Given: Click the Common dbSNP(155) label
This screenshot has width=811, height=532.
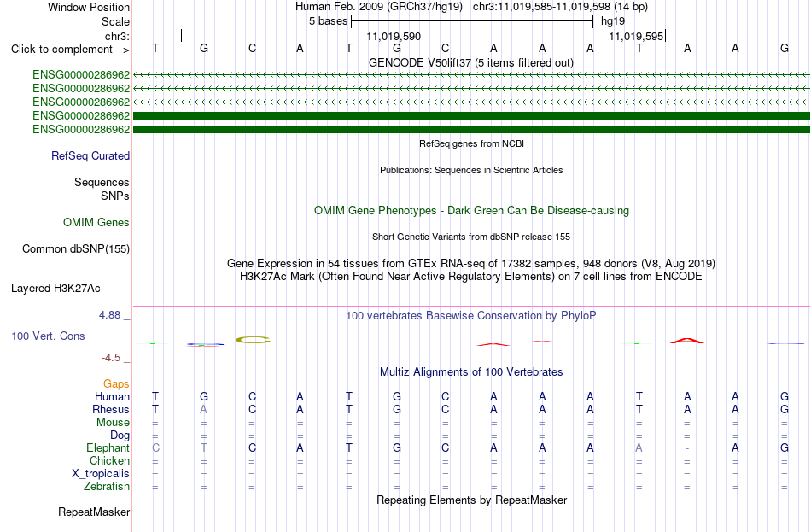Looking at the screenshot, I should (x=75, y=249).
